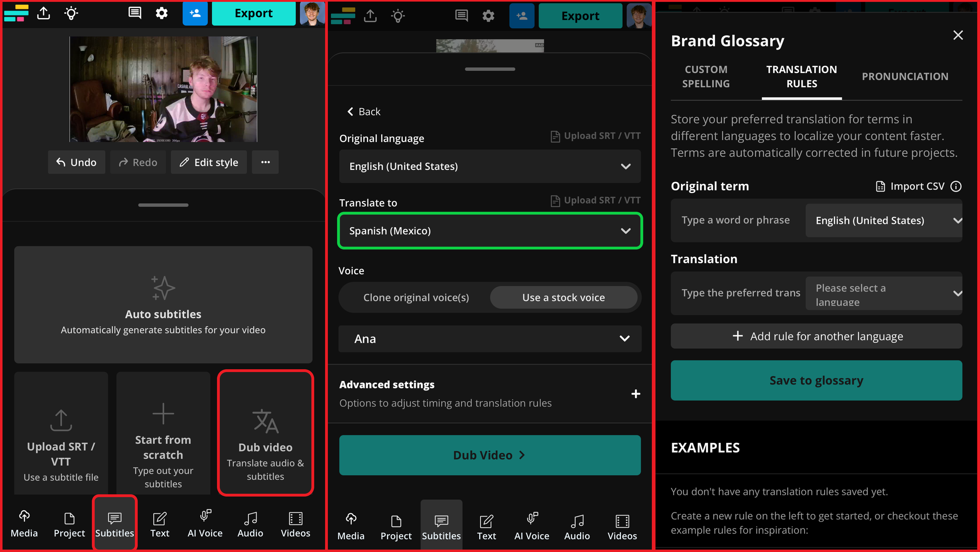This screenshot has height=552, width=980.
Task: Click the lightbulb suggestions icon
Action: 71,13
